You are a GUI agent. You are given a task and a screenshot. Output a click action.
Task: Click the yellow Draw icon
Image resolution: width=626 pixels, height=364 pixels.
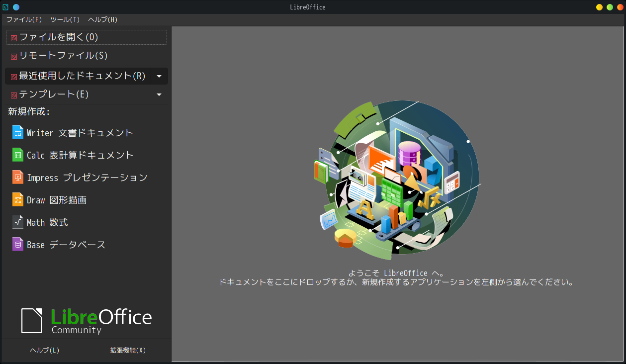pyautogui.click(x=18, y=199)
